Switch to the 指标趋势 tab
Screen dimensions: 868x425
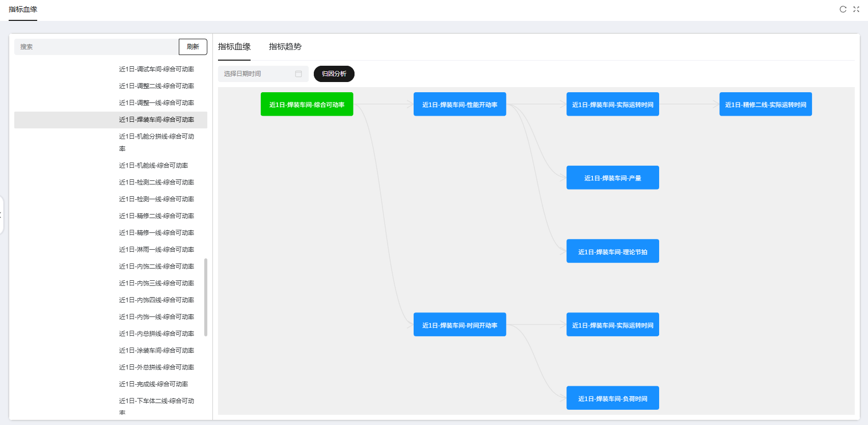pyautogui.click(x=285, y=47)
